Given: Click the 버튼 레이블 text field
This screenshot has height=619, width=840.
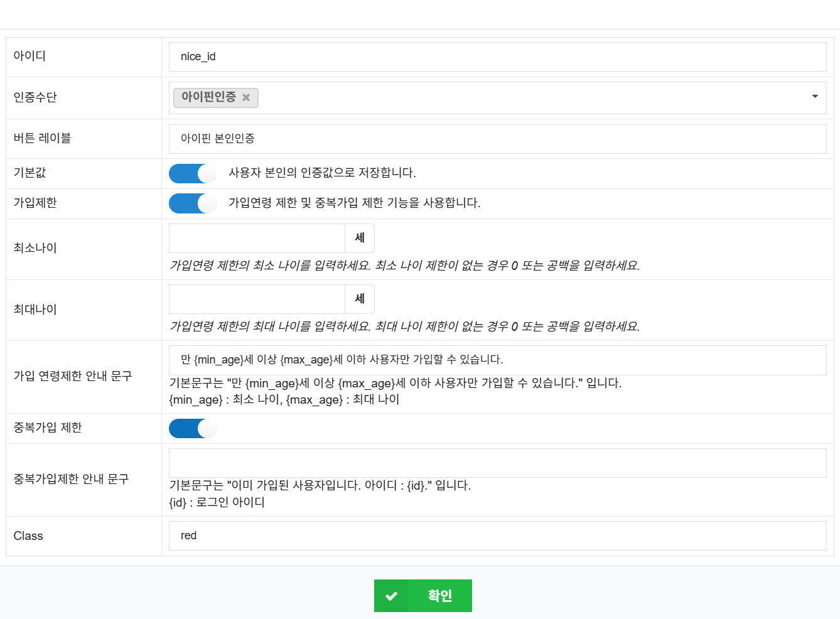Looking at the screenshot, I should [x=497, y=139].
